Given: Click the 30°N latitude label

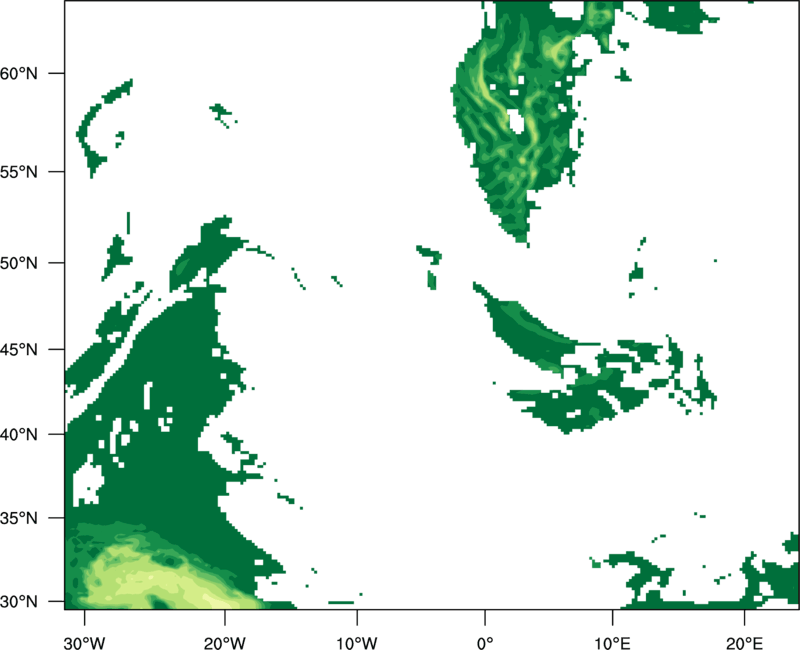Looking at the screenshot, I should tap(18, 602).
